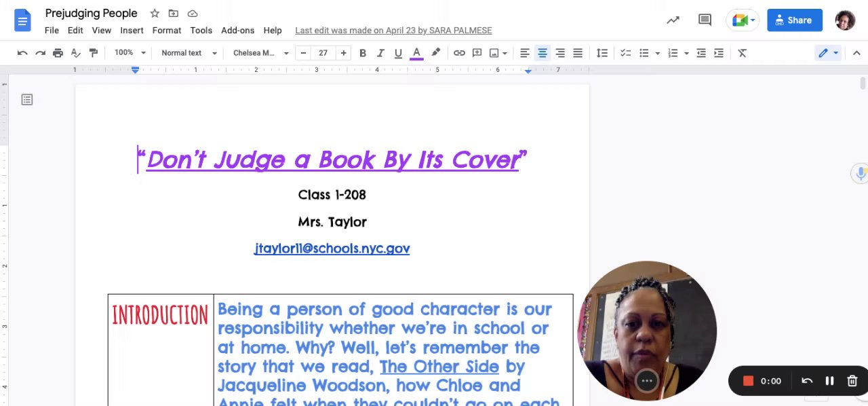Open the Normal text style dropdown

tap(189, 53)
